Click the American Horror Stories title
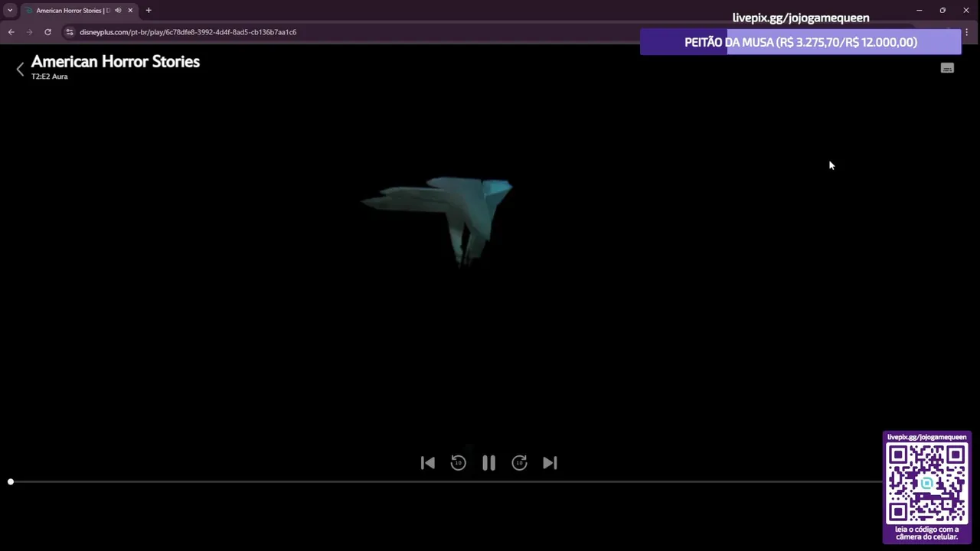The height and width of the screenshot is (551, 980). click(115, 62)
